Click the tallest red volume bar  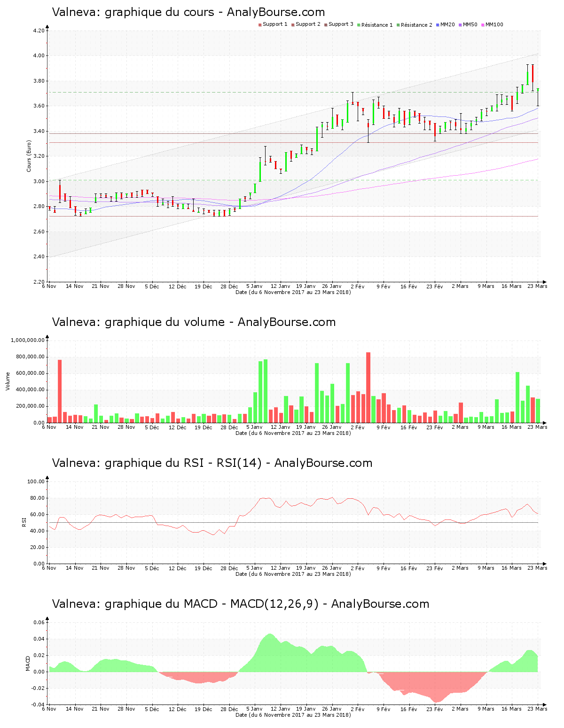[x=368, y=387]
